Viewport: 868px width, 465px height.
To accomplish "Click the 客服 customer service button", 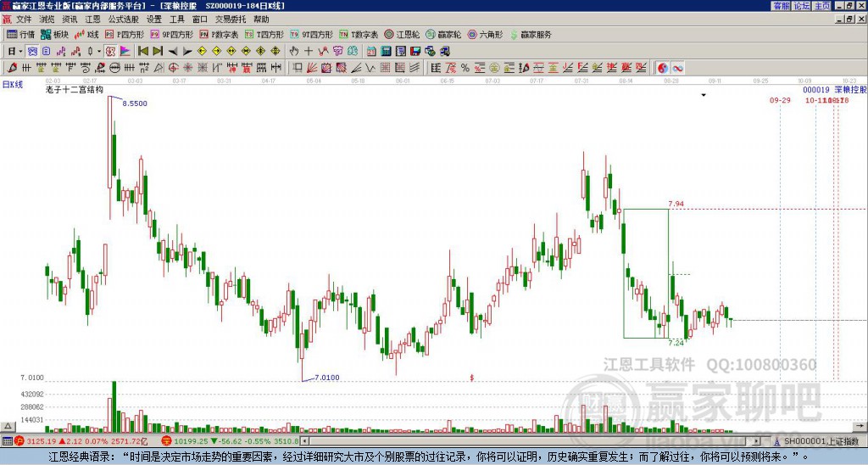I will click(x=782, y=6).
